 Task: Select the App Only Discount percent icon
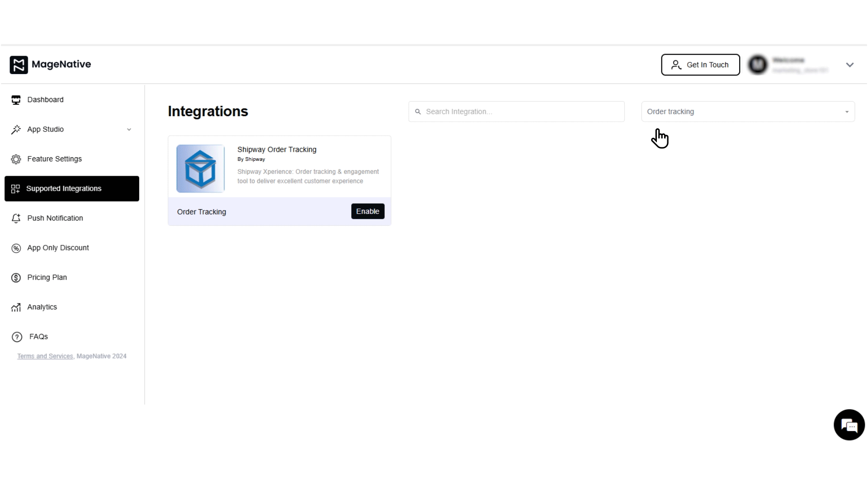[x=16, y=248]
